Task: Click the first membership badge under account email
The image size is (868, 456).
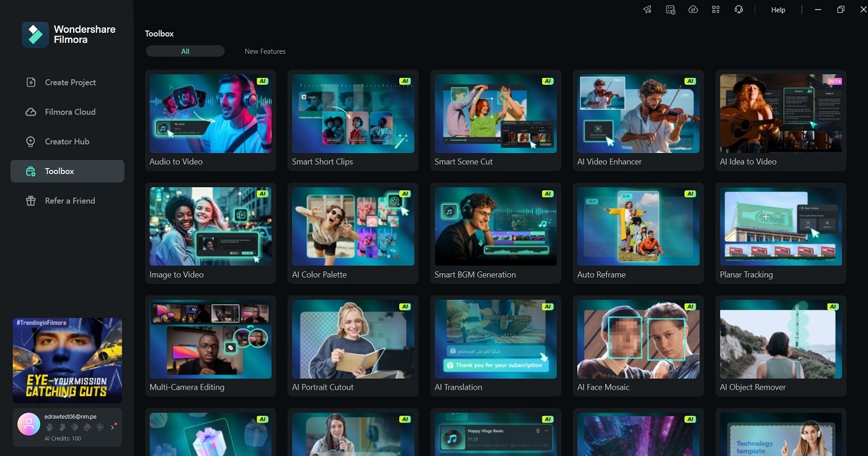Action: click(x=49, y=427)
